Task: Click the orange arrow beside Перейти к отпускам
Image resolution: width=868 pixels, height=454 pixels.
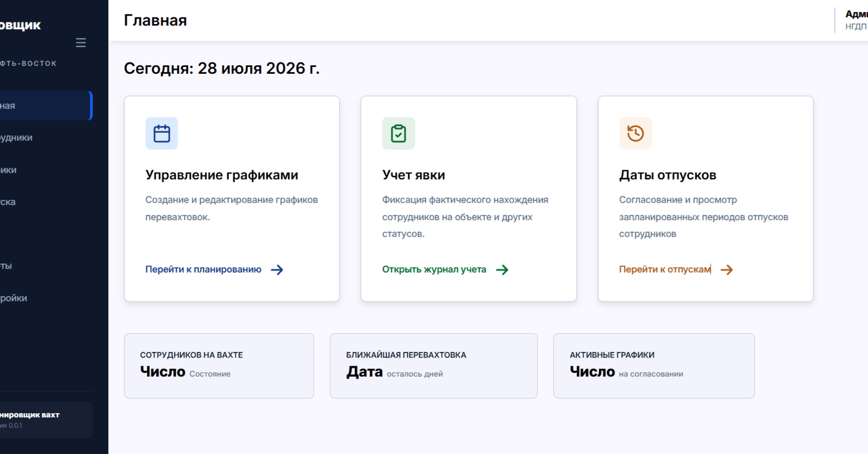Action: coord(727,270)
